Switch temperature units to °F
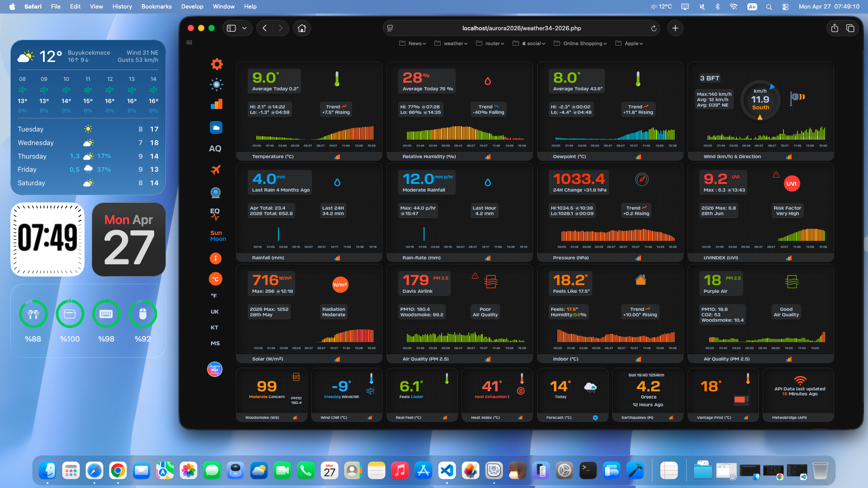 pyautogui.click(x=215, y=295)
